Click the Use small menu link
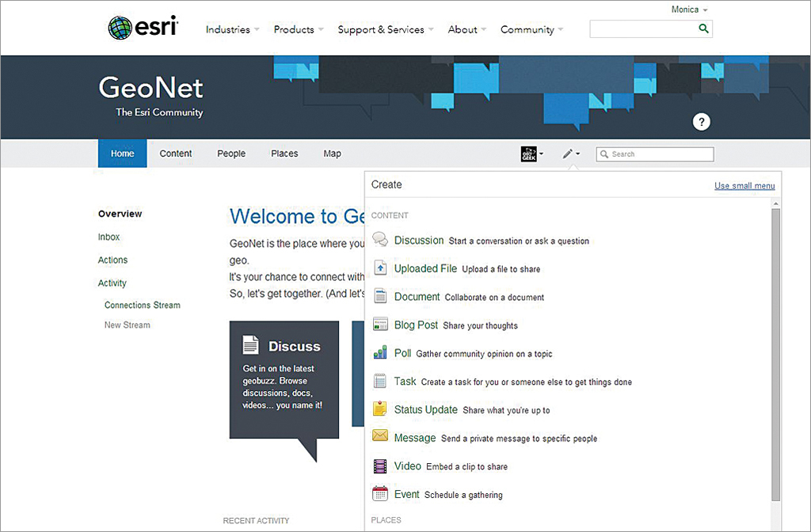 click(744, 185)
